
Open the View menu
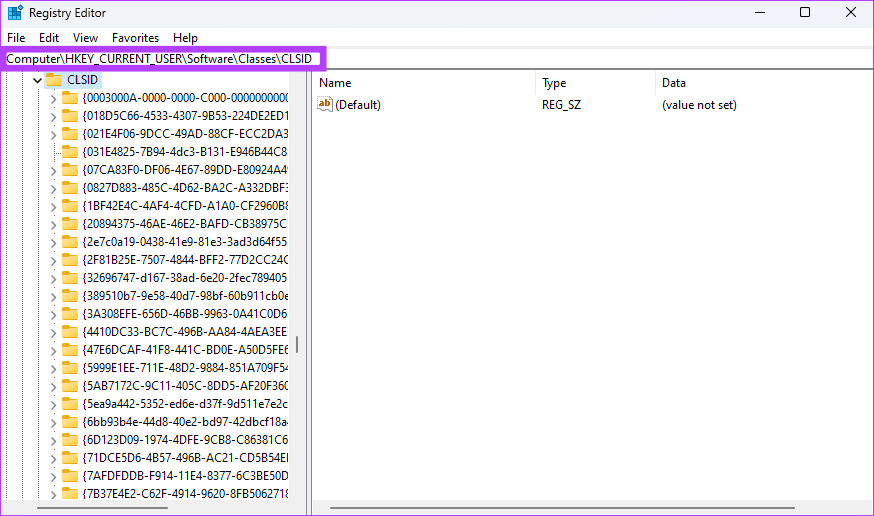point(85,38)
